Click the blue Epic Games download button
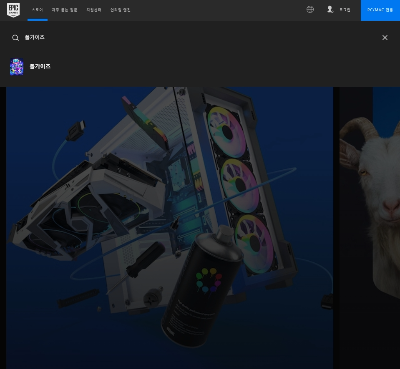Viewport: 400px width, 369px height. pyautogui.click(x=380, y=10)
